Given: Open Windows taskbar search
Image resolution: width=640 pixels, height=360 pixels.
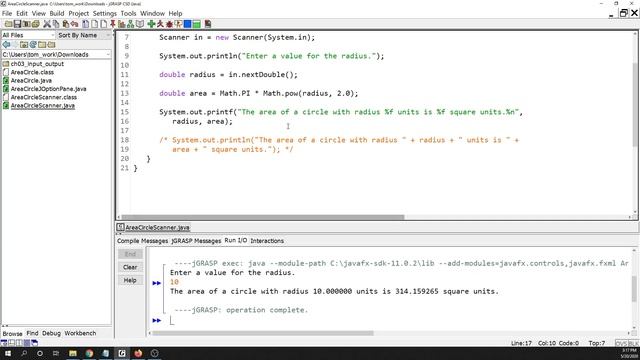Looking at the screenshot, I should coord(24,353).
